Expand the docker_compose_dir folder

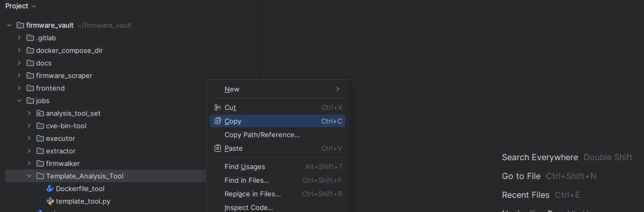[19, 50]
